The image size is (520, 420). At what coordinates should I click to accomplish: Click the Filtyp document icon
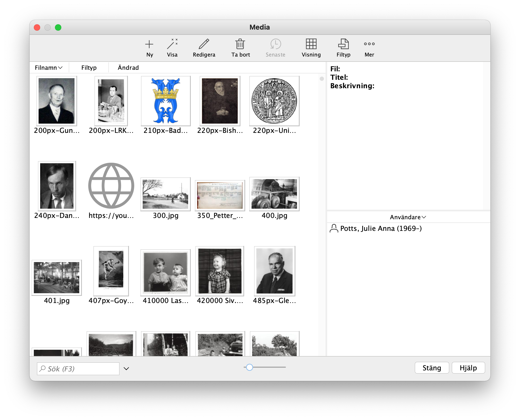coord(343,44)
